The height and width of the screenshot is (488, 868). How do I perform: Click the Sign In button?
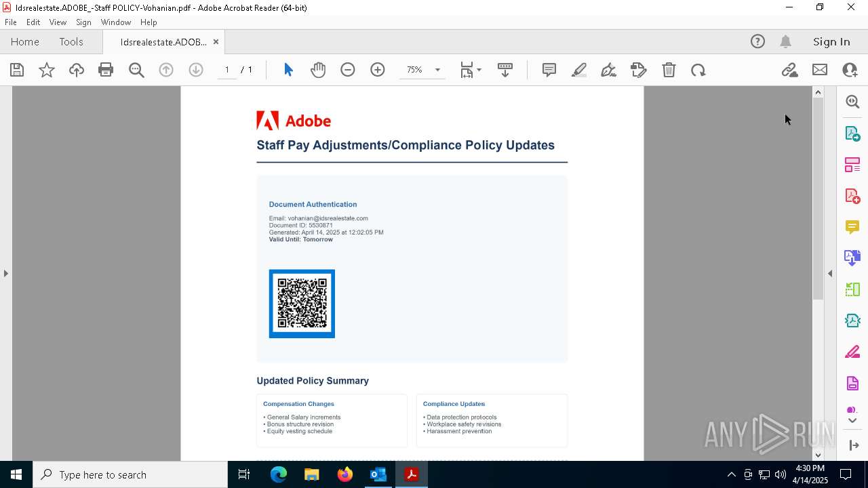pos(831,42)
